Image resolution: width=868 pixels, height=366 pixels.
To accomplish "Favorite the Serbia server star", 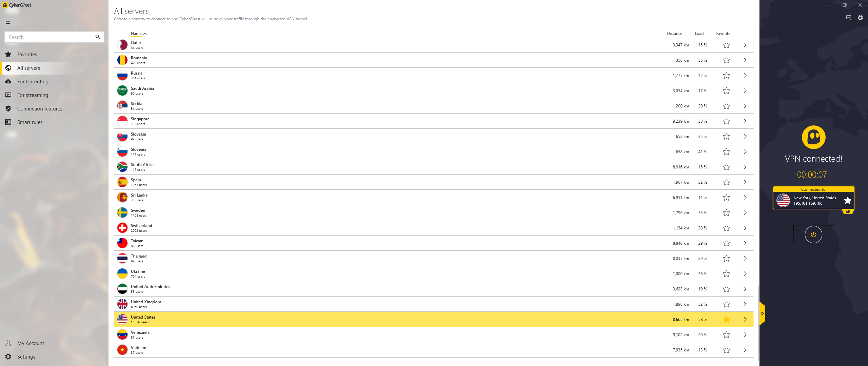I will pyautogui.click(x=726, y=106).
